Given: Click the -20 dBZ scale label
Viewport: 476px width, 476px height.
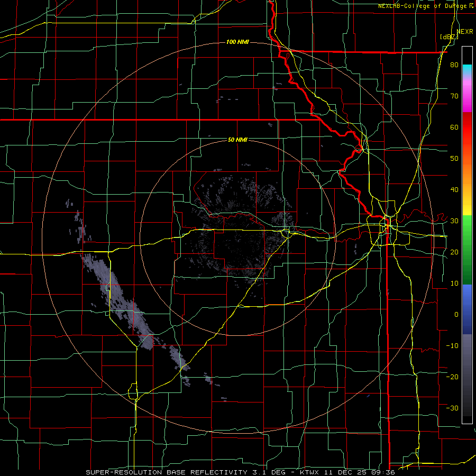Looking at the screenshot, I should point(452,377).
